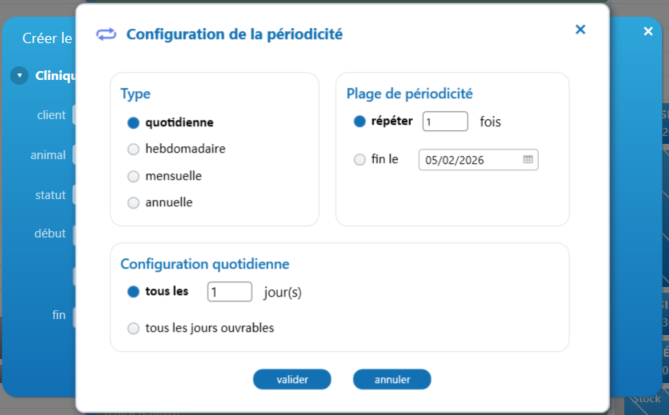Select the 'tous les' daily interval option
The height and width of the screenshot is (415, 669).
coord(133,292)
